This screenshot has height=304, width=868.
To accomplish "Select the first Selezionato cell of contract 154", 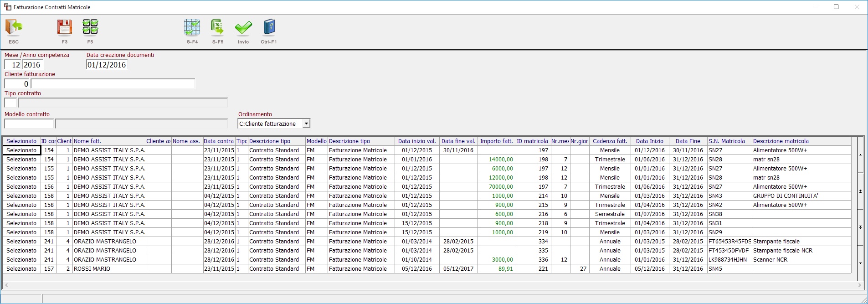I will point(21,150).
